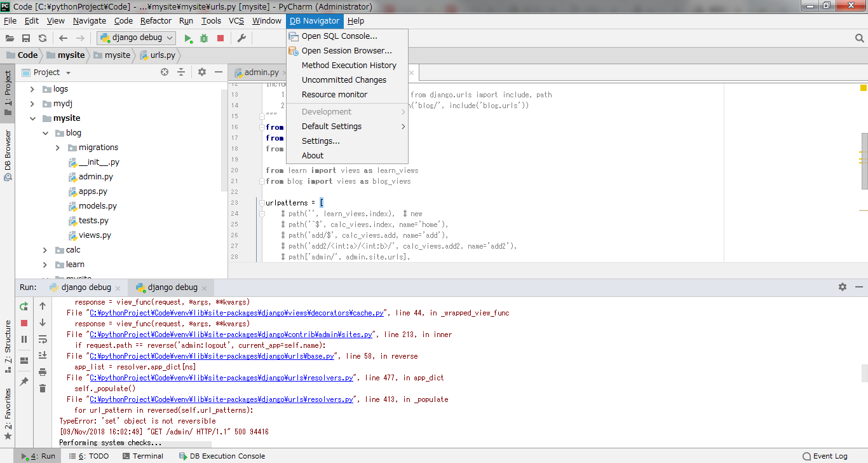Expand the learn folder
The width and height of the screenshot is (868, 463).
[45, 265]
